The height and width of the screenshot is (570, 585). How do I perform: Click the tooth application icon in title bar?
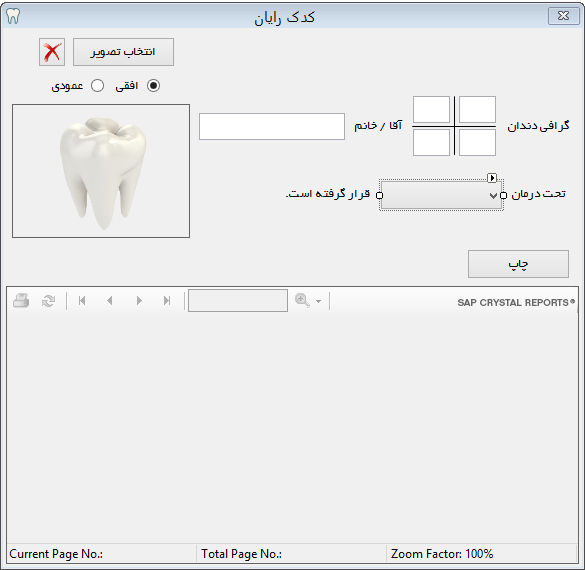point(13,16)
